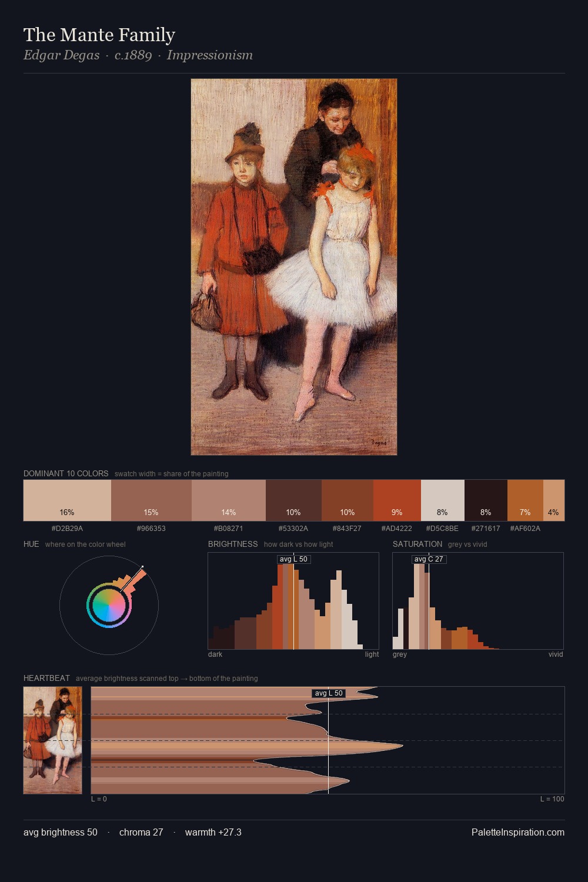Click hex label #B08271
This screenshot has width=588, height=882.
click(228, 529)
